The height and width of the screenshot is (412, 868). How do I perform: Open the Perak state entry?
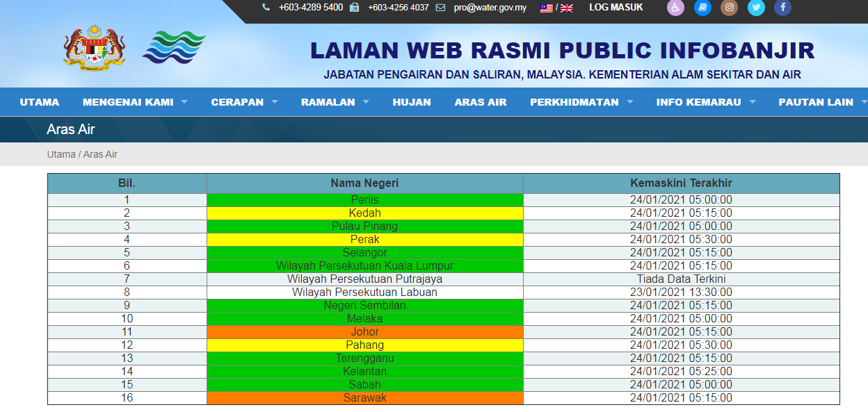365,240
